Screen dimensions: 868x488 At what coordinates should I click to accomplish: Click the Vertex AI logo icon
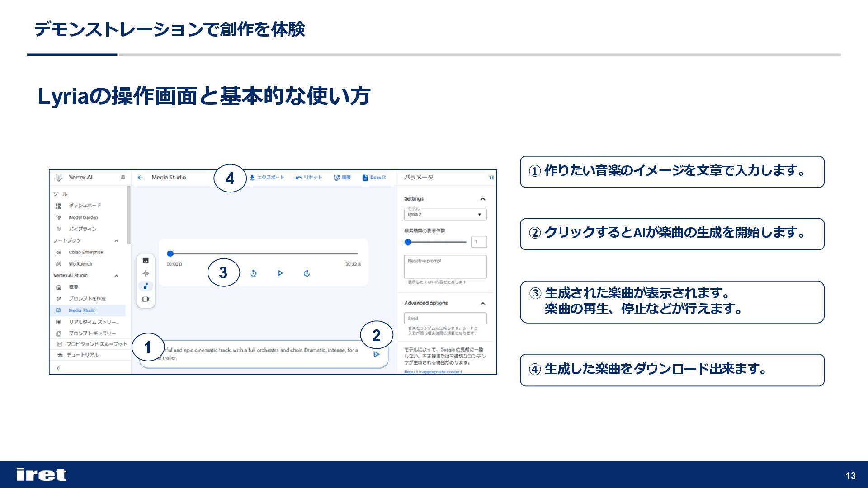click(x=59, y=178)
